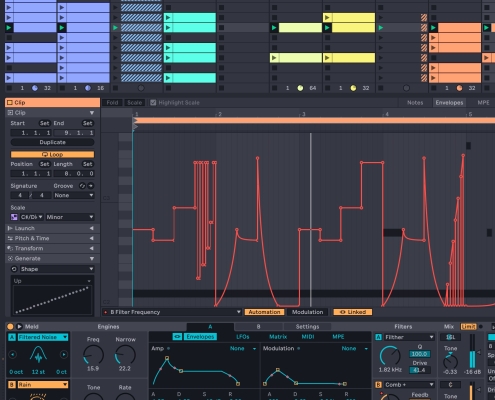Click the reset icon beside Shape generator
This screenshot has width=495, height=400.
(14, 269)
